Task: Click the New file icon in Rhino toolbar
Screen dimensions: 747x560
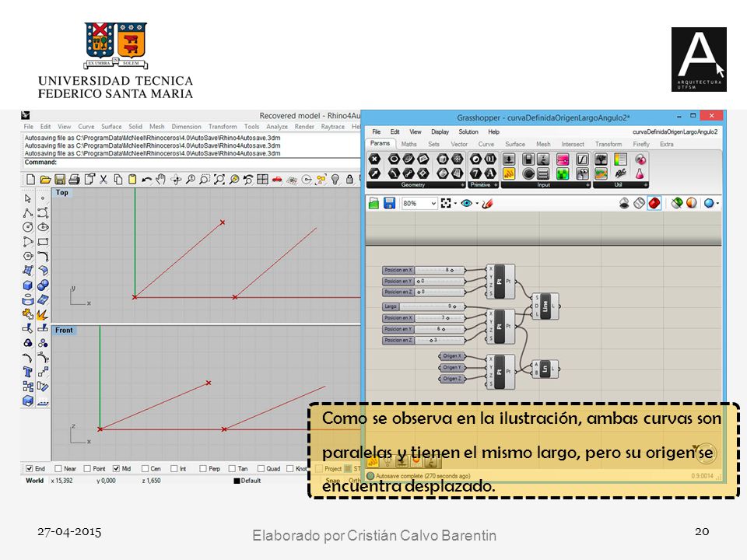Action: (x=30, y=180)
